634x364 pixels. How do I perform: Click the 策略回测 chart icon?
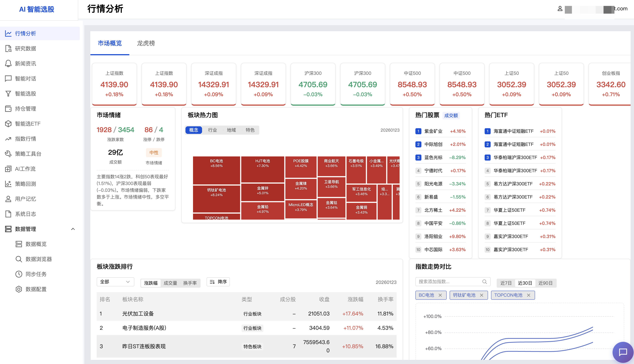[x=8, y=184]
